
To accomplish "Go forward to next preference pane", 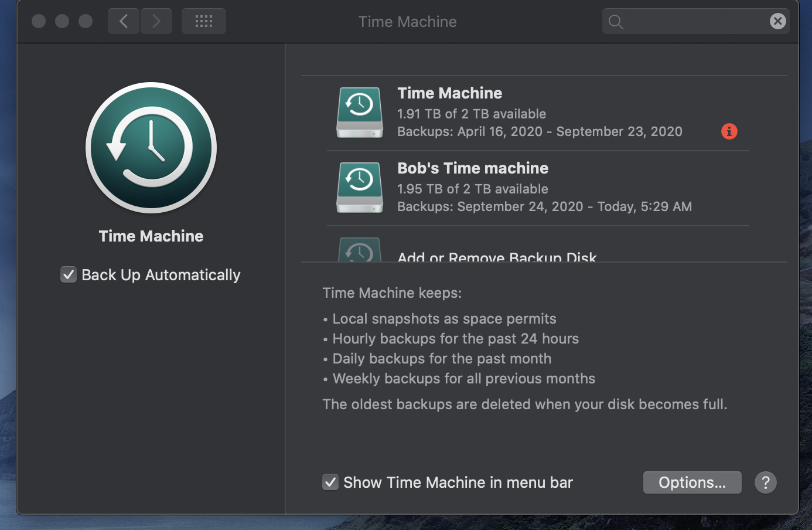I will coord(156,22).
